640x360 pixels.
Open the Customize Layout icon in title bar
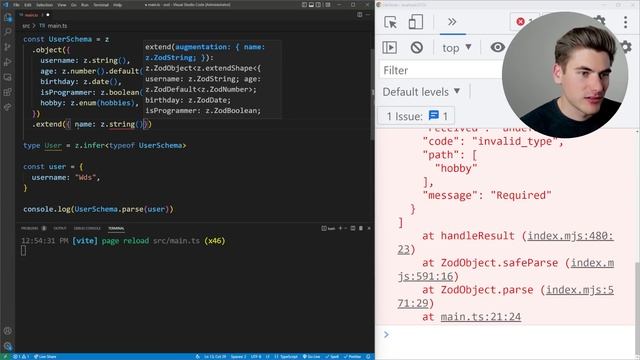328,5
